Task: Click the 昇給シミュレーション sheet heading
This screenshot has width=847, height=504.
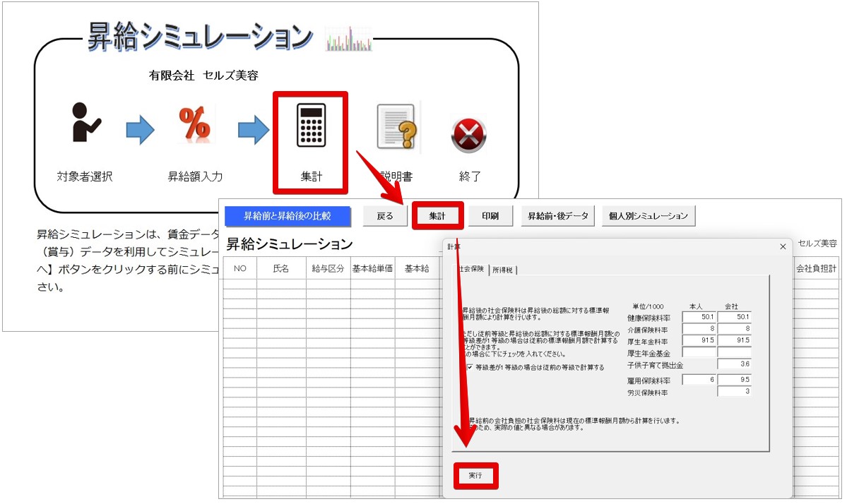Action: pos(290,244)
